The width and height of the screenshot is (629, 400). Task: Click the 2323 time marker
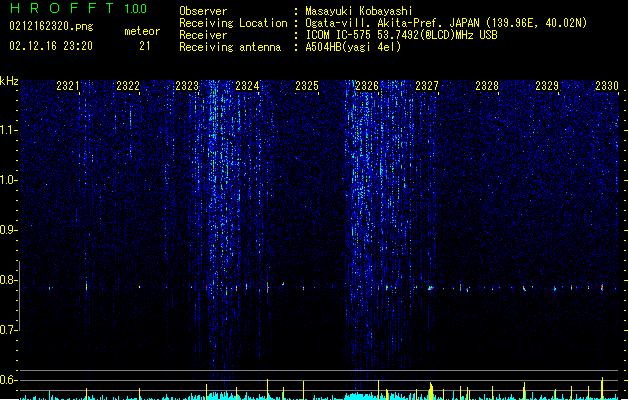click(187, 86)
